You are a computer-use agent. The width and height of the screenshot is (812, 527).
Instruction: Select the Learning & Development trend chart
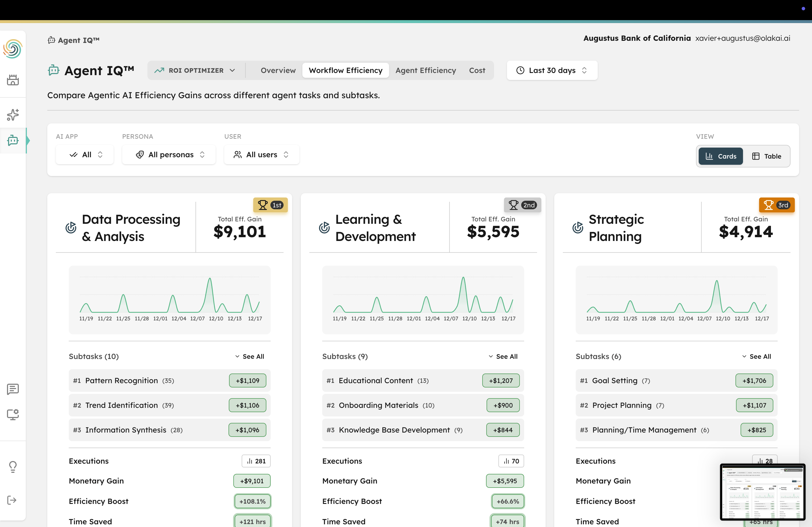coord(423,300)
